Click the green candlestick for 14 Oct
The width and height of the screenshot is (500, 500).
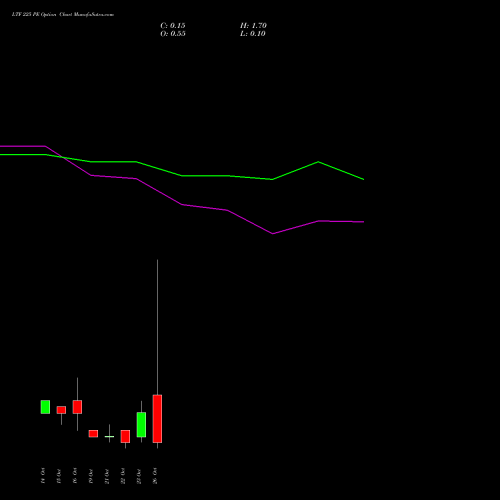pos(45,407)
